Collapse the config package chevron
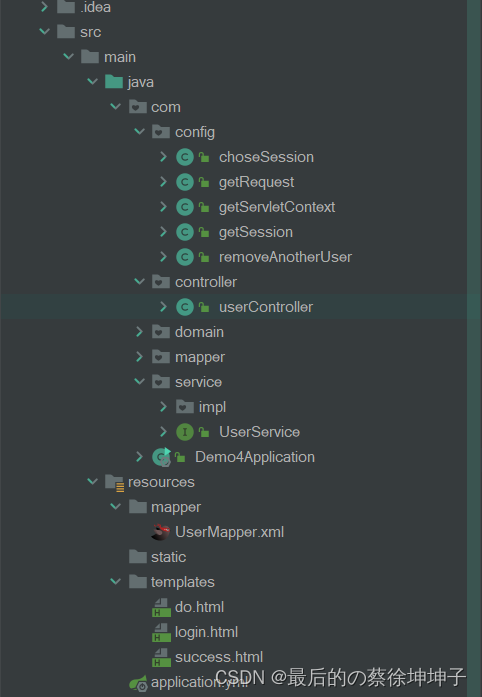This screenshot has width=482, height=697. [140, 132]
